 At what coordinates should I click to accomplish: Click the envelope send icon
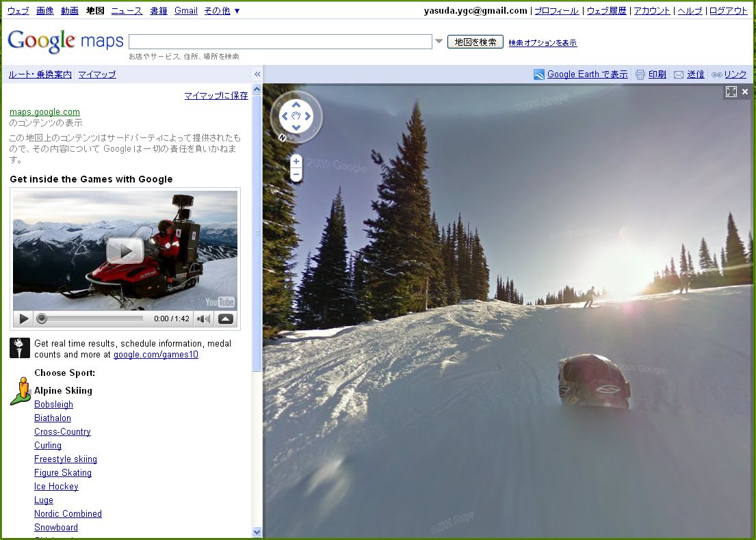click(x=679, y=75)
